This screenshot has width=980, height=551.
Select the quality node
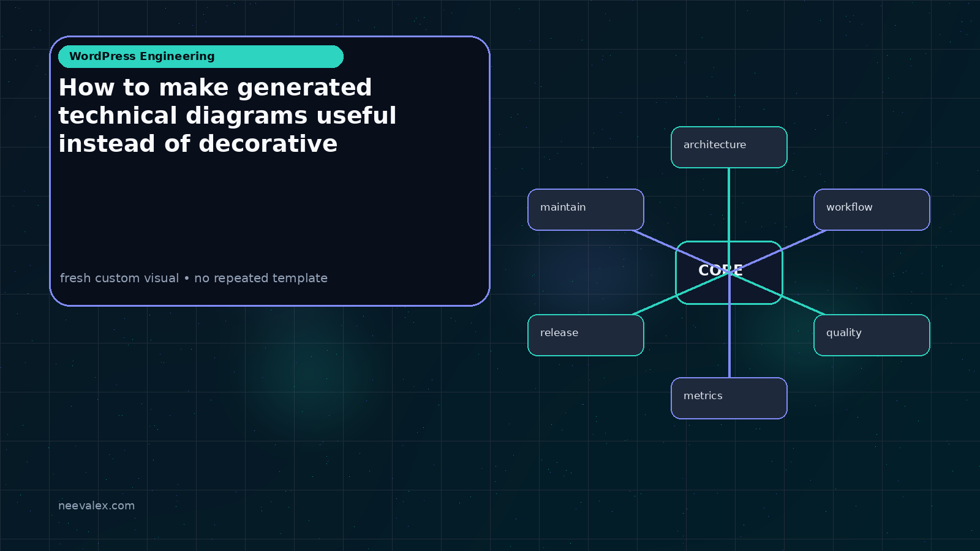pos(872,335)
